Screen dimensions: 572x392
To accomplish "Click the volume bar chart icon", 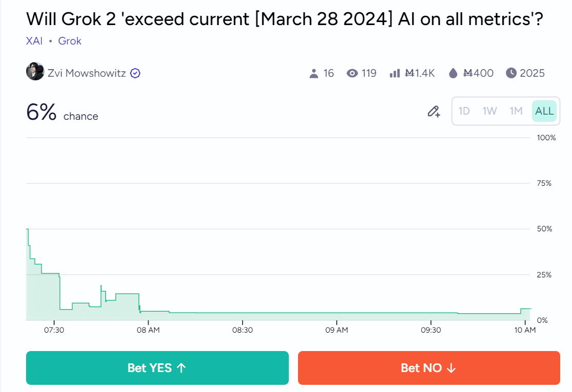I will (x=394, y=73).
